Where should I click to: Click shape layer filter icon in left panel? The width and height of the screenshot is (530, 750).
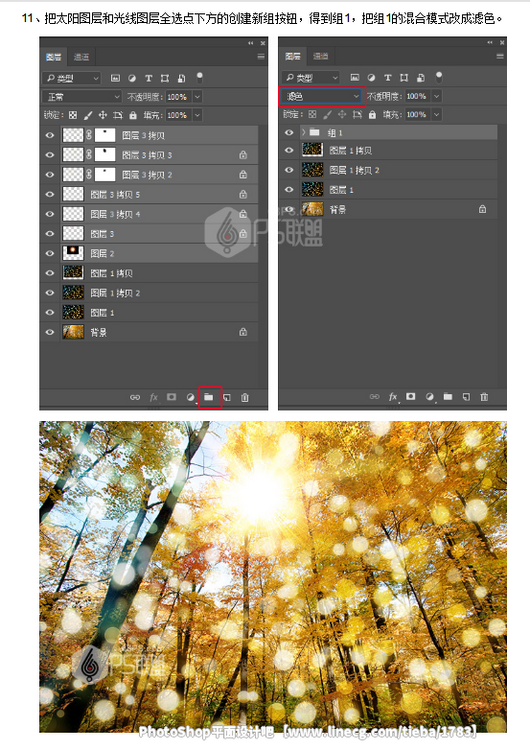(165, 78)
